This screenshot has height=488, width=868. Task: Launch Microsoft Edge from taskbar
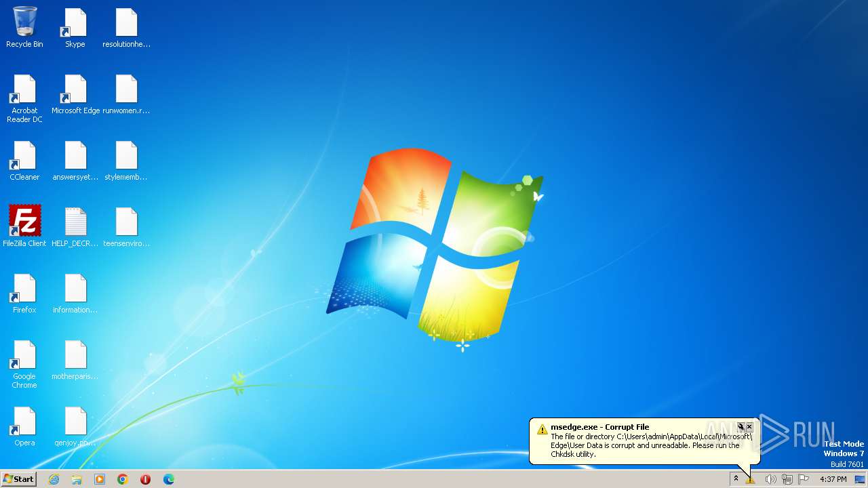[169, 479]
